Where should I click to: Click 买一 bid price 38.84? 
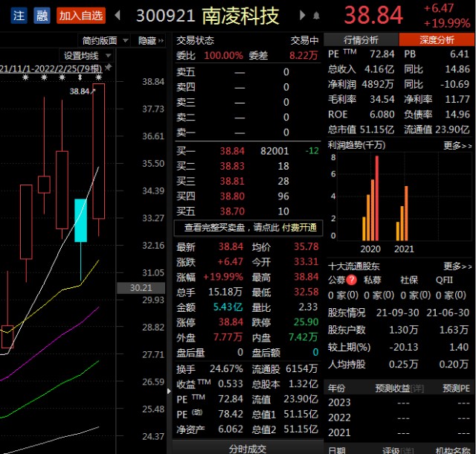pos(232,151)
